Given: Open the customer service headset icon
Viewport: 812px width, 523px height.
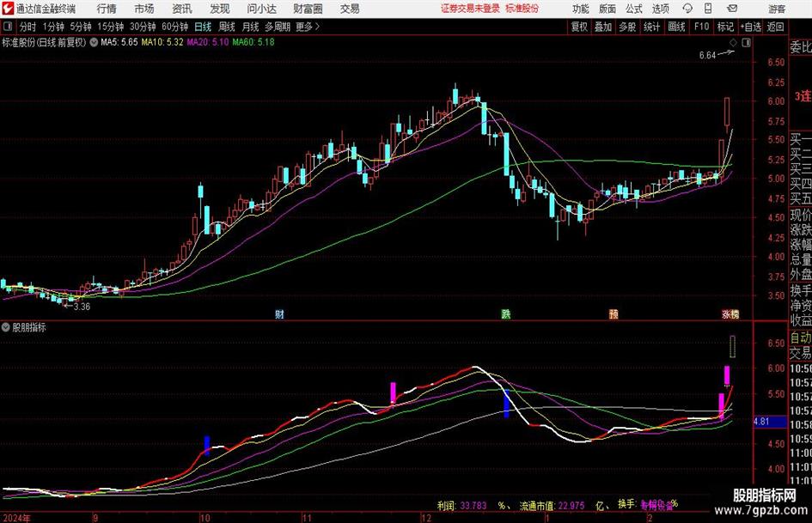Looking at the screenshot, I should click(687, 9).
